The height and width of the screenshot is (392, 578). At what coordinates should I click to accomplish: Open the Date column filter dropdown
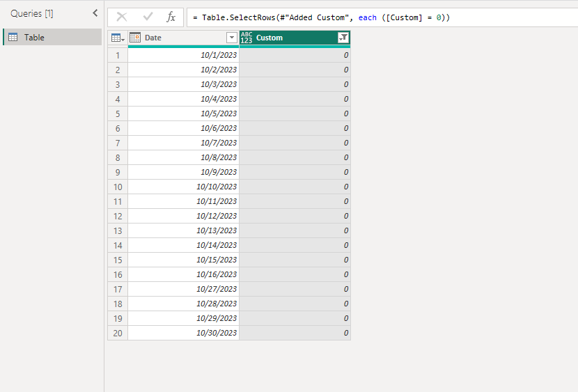(231, 38)
